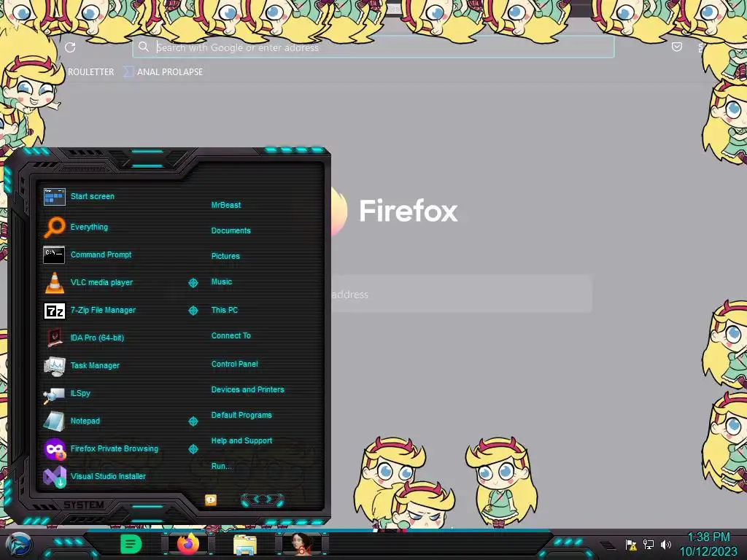Image resolution: width=747 pixels, height=560 pixels.
Task: Expand Notepad jump list arrow
Action: click(x=193, y=421)
